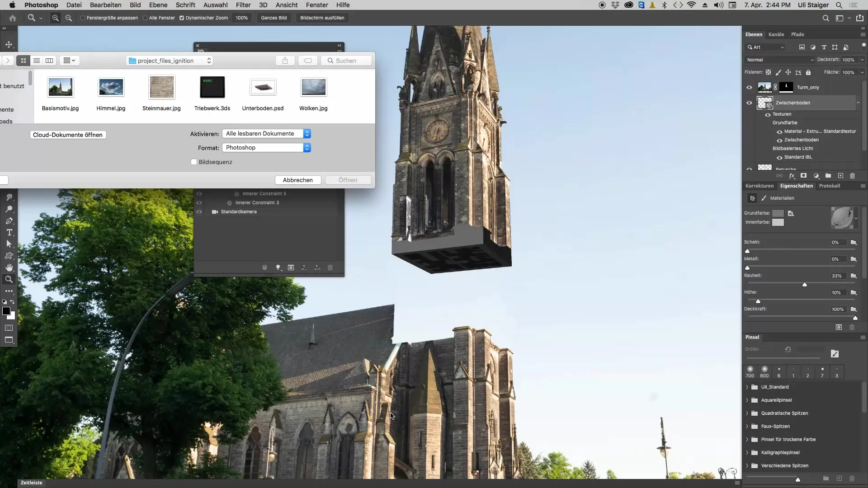Collapse the Zwischenboden layer effects
The image size is (868, 488).
click(858, 103)
